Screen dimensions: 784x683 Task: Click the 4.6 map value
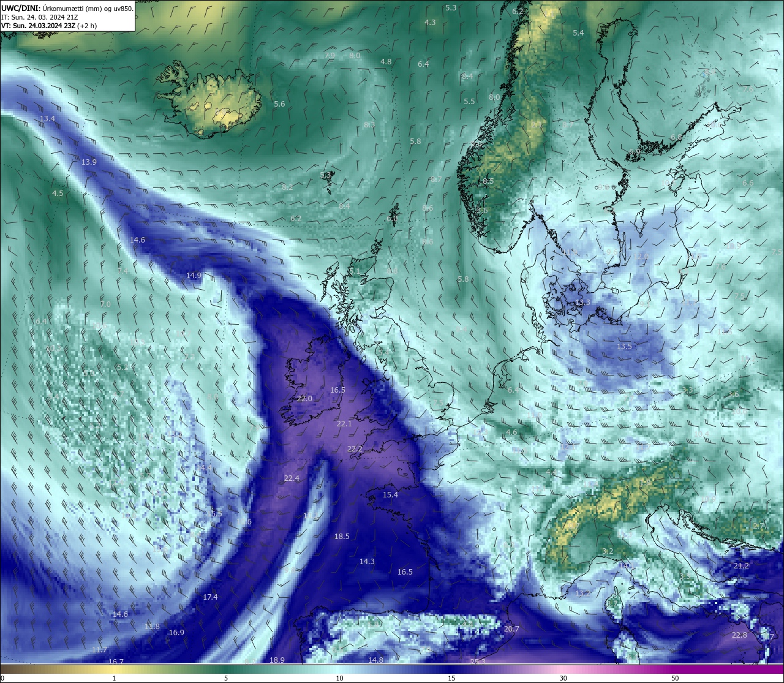click(511, 432)
